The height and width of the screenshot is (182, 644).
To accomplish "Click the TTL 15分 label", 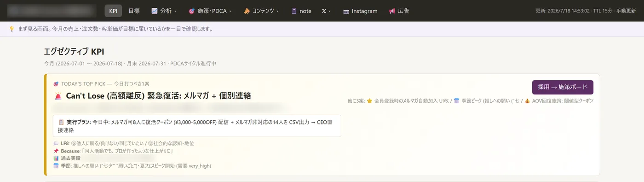I will (x=603, y=11).
